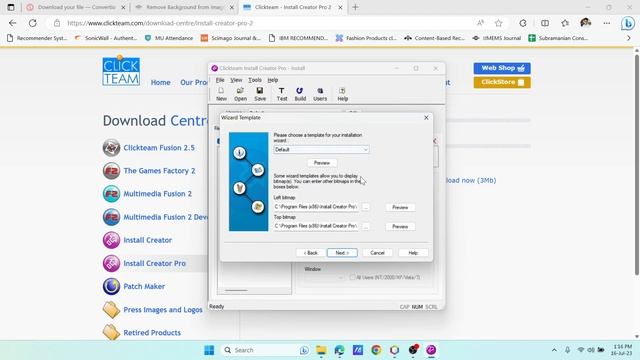Click the webpage vertical scrollbar
The width and height of the screenshot is (640, 360).
tap(636, 165)
